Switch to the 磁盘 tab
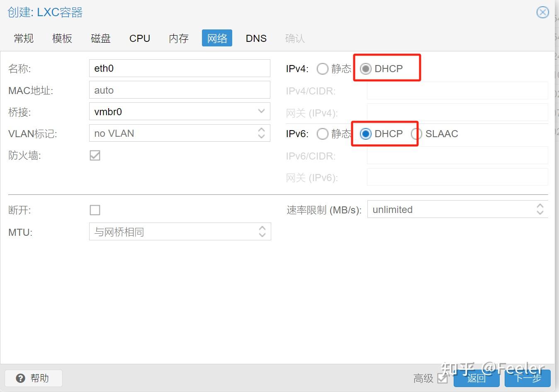559x392 pixels. (100, 38)
